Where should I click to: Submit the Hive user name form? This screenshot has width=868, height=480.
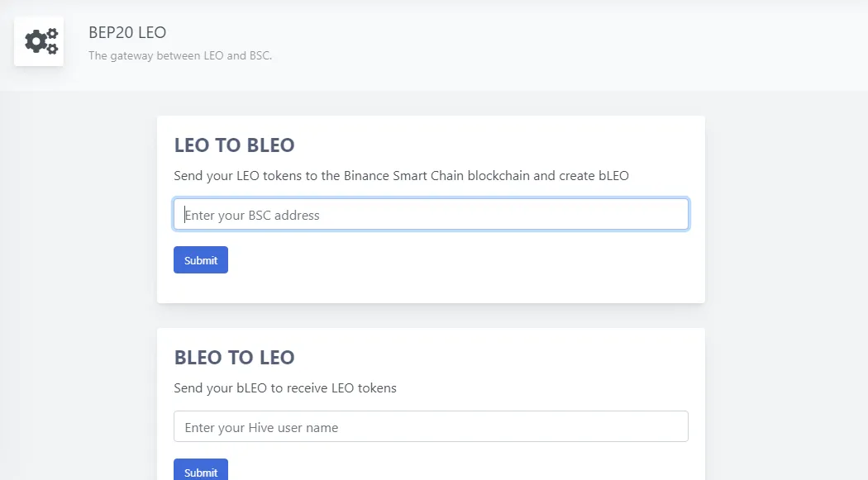201,469
